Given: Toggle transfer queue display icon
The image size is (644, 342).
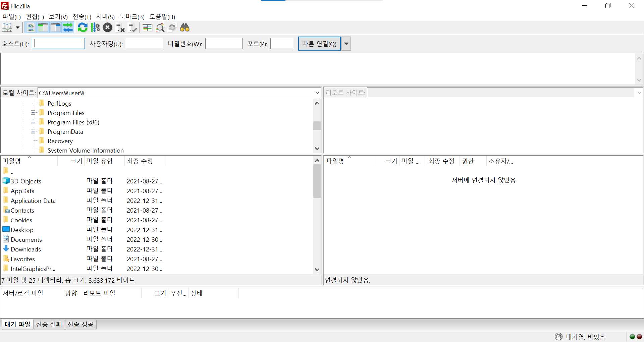Looking at the screenshot, I should pyautogui.click(x=68, y=27).
